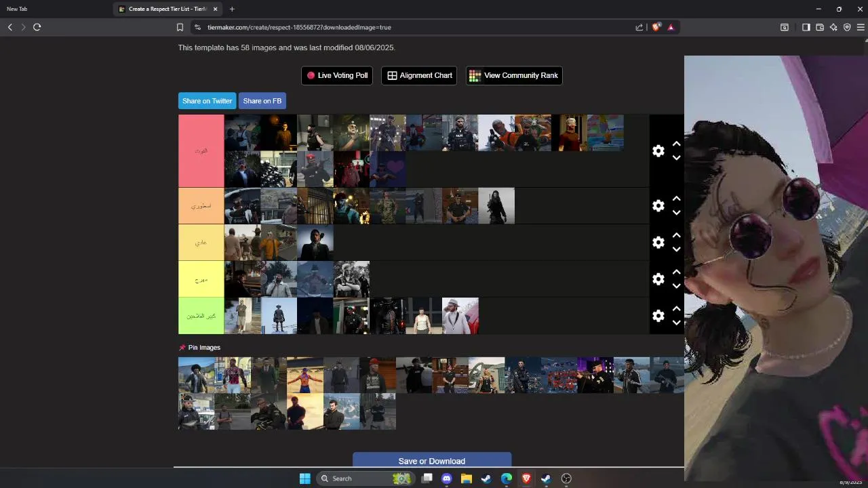
Task: Open settings gear for the yellow tier row
Action: (658, 279)
